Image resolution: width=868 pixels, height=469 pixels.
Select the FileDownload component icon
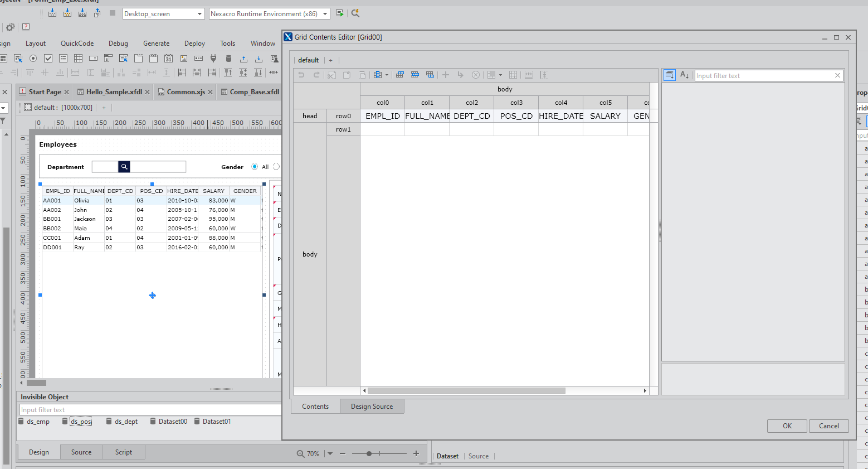[259, 58]
